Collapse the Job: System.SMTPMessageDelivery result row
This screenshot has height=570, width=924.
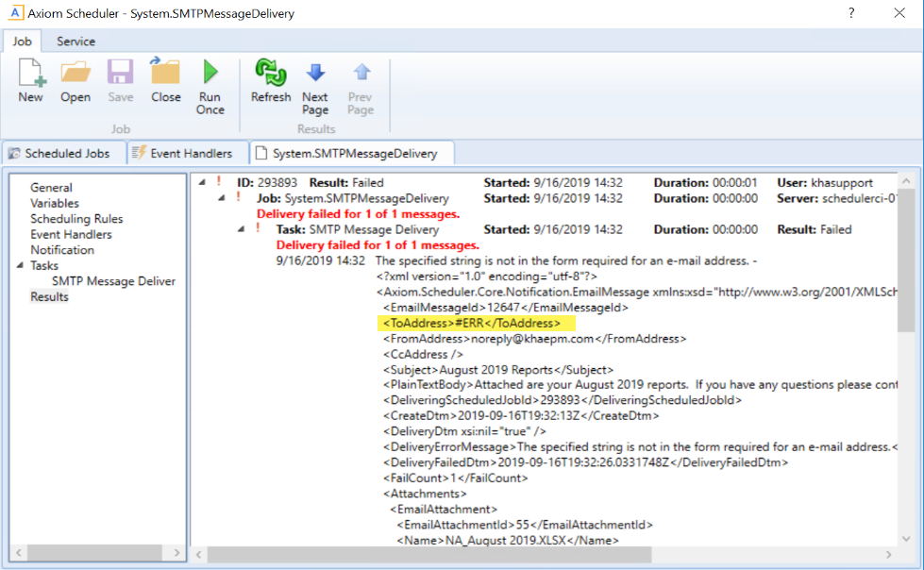click(x=222, y=197)
